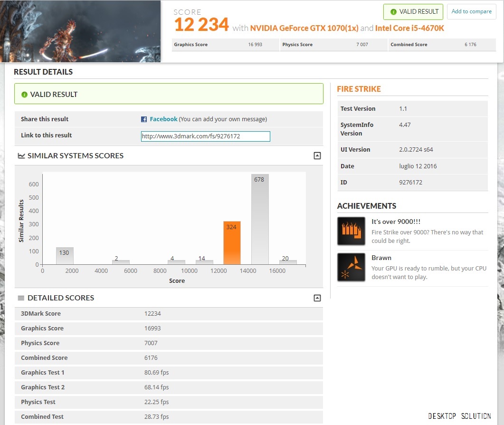Click the Detailed Scores list icon
Image resolution: width=504 pixels, height=425 pixels.
tap(21, 298)
